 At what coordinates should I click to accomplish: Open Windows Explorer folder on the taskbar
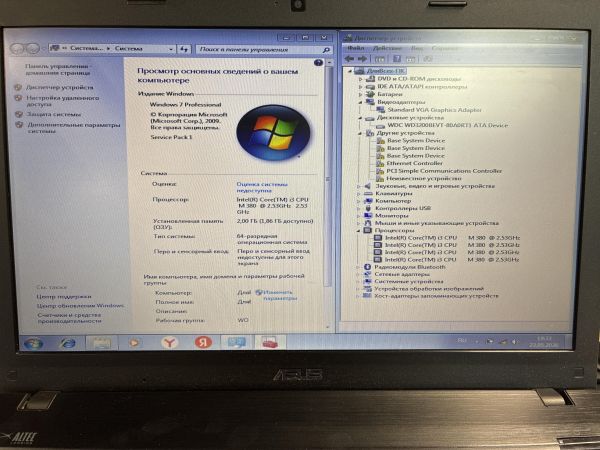[x=101, y=343]
